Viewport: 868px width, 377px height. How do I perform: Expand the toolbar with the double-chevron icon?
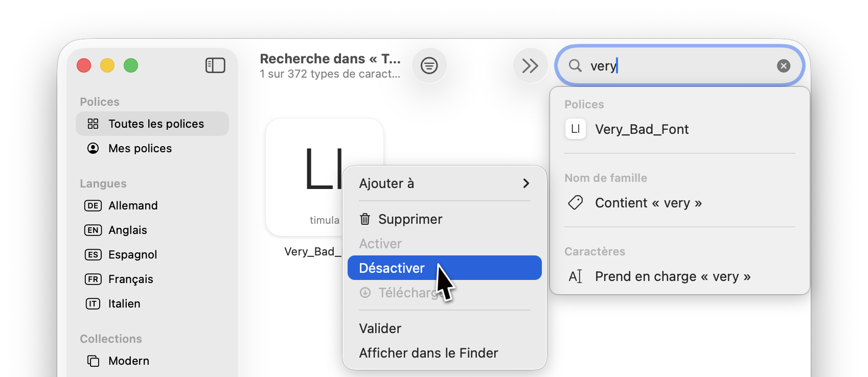(x=530, y=65)
